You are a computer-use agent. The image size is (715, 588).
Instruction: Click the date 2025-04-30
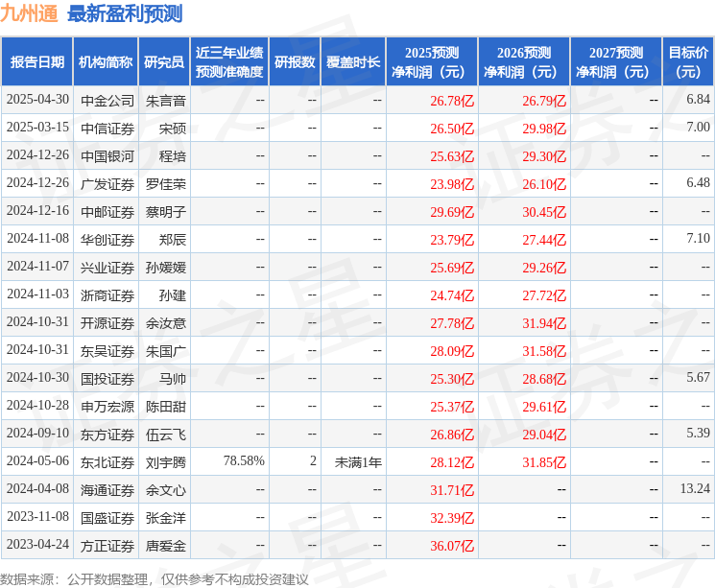37,100
